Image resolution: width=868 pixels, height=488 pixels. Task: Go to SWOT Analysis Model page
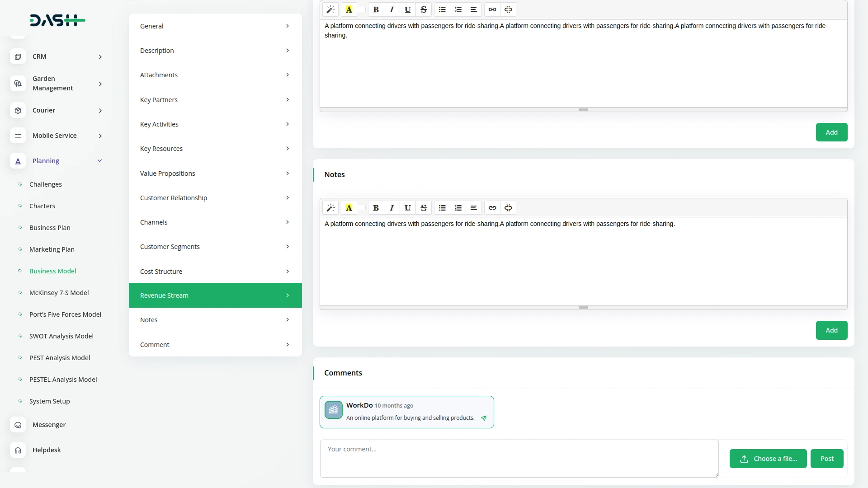click(x=61, y=336)
